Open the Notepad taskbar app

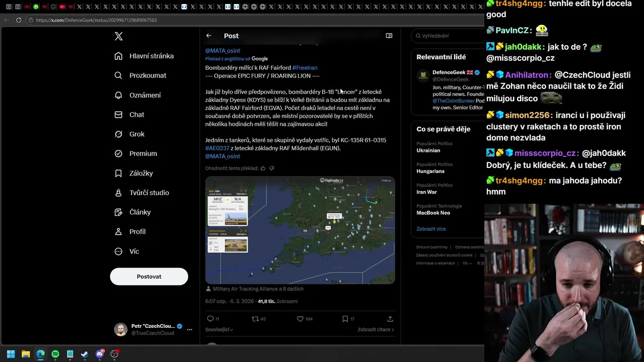tap(70, 354)
